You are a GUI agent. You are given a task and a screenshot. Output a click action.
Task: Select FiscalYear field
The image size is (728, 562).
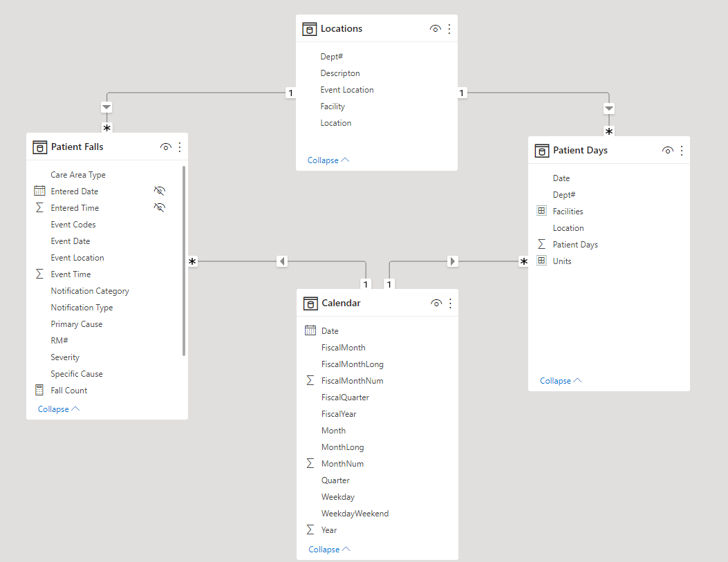pos(339,414)
